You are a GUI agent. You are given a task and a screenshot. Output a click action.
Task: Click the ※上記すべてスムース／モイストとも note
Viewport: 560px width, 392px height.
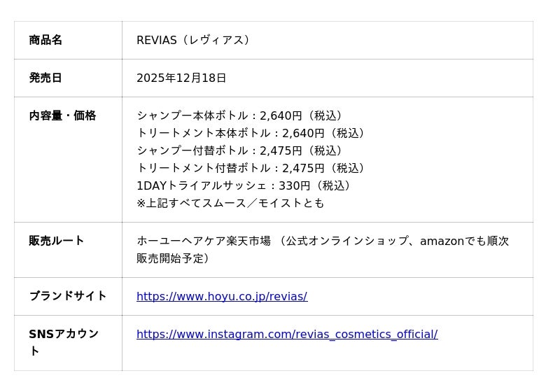(x=230, y=204)
